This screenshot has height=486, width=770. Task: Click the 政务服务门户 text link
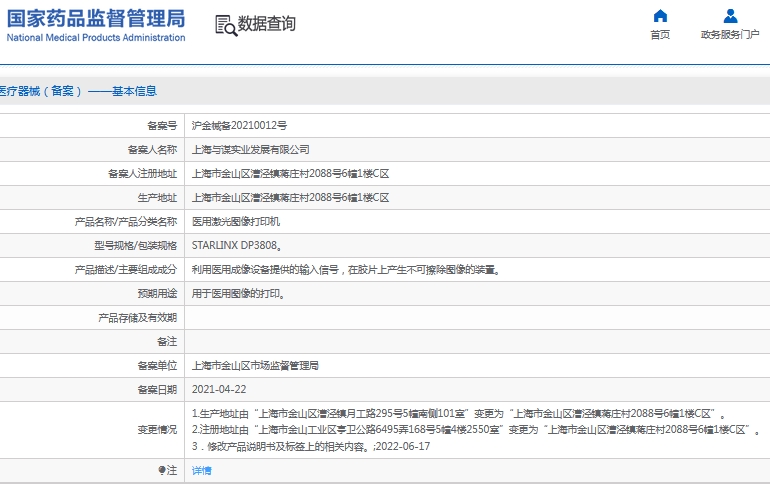tap(730, 35)
